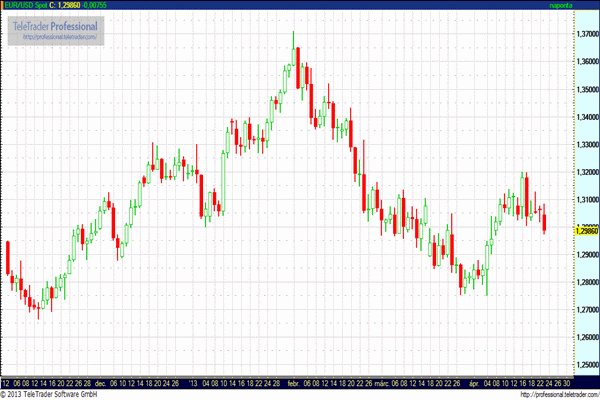Image resolution: width=600 pixels, height=400 pixels.
Task: Select the dec. month label on the date axis
Action: pyautogui.click(x=99, y=383)
